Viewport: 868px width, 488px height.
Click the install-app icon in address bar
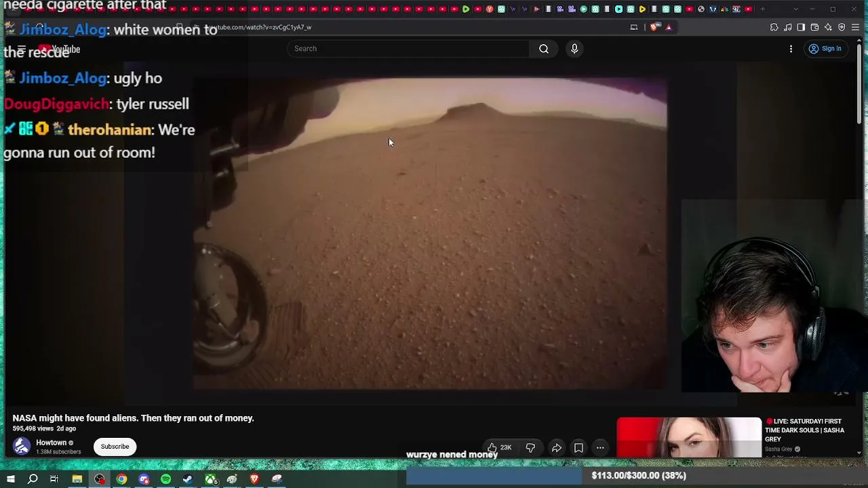point(634,27)
